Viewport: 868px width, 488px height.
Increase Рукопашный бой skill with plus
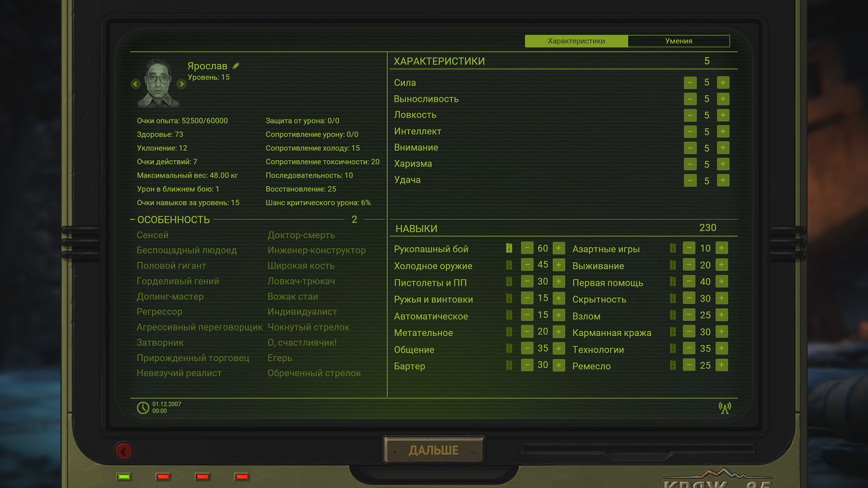pos(559,248)
